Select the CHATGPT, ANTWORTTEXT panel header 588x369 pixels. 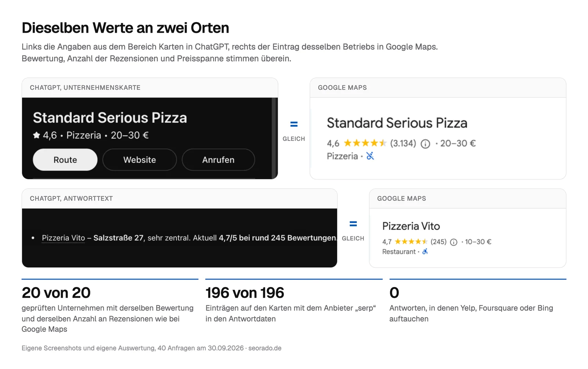click(x=179, y=199)
